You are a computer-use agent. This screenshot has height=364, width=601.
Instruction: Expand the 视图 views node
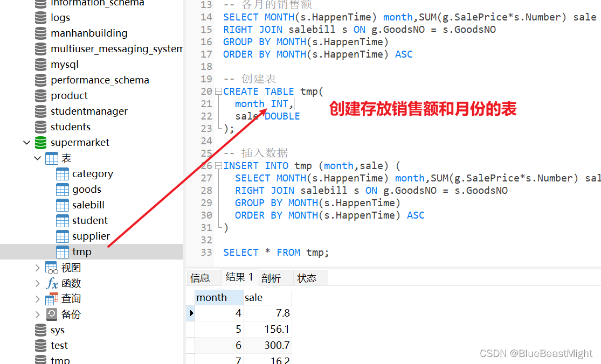click(38, 268)
